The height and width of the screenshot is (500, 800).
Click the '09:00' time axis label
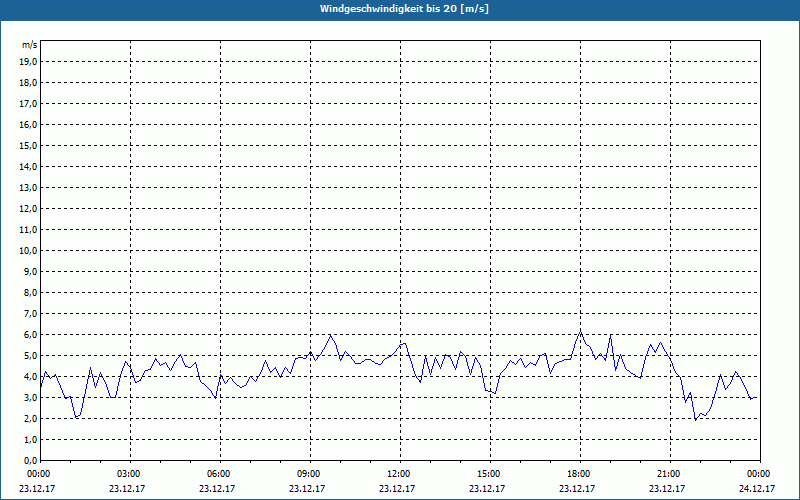[x=310, y=474]
